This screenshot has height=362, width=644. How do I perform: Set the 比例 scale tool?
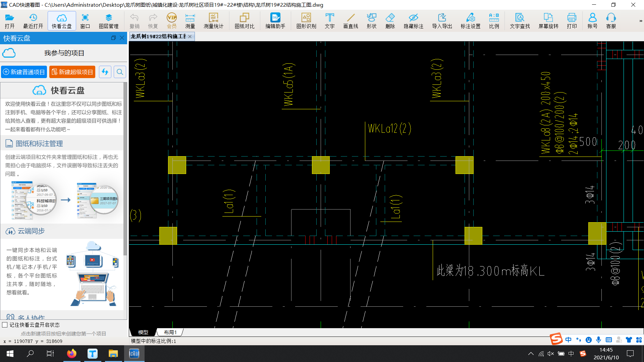(x=494, y=21)
